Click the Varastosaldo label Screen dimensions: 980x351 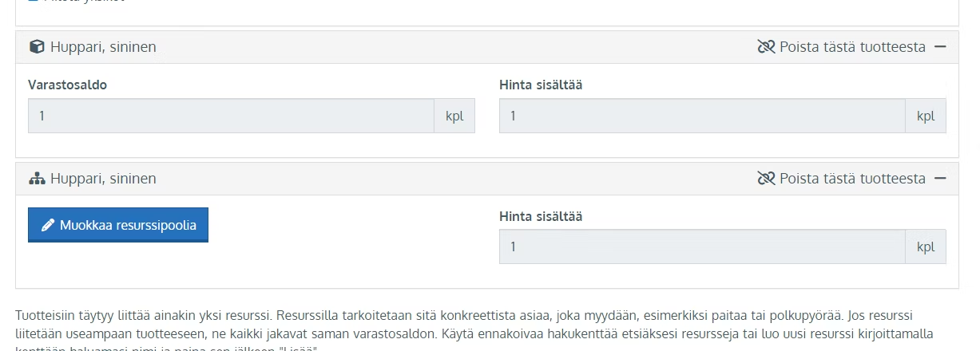pyautogui.click(x=68, y=85)
